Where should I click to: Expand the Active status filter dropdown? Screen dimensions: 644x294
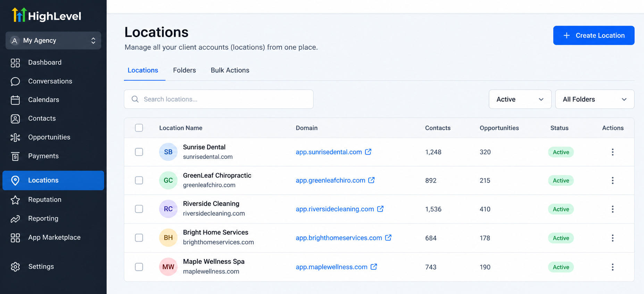tap(520, 99)
